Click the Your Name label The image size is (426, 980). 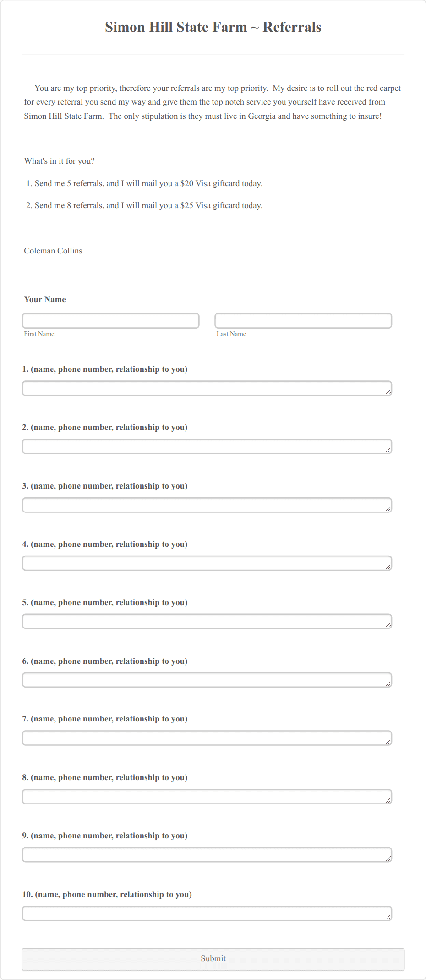tap(45, 299)
